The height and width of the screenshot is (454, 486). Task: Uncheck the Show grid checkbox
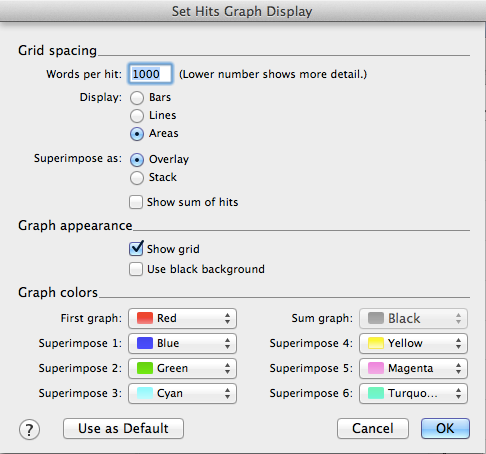(136, 249)
